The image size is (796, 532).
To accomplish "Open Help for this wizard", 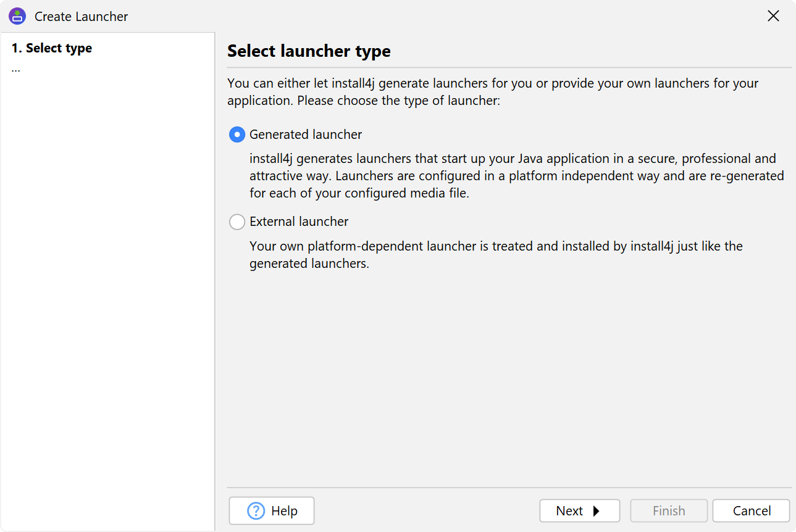I will coord(272,511).
